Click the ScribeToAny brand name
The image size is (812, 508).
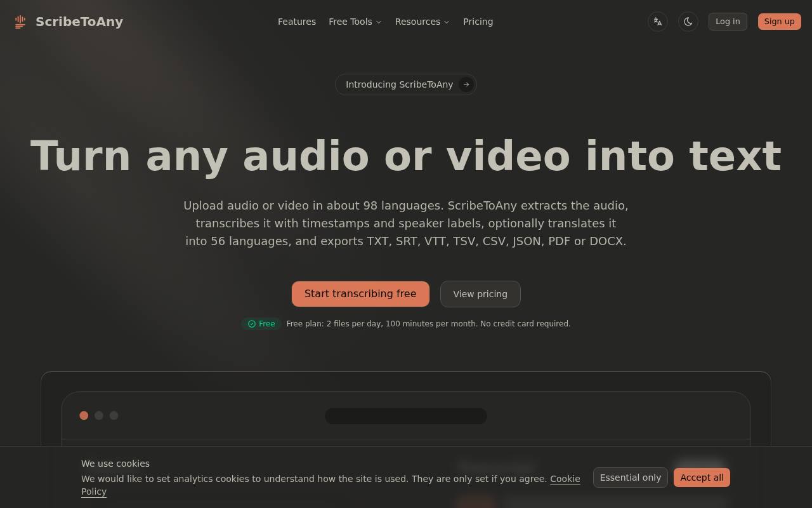pyautogui.click(x=79, y=22)
